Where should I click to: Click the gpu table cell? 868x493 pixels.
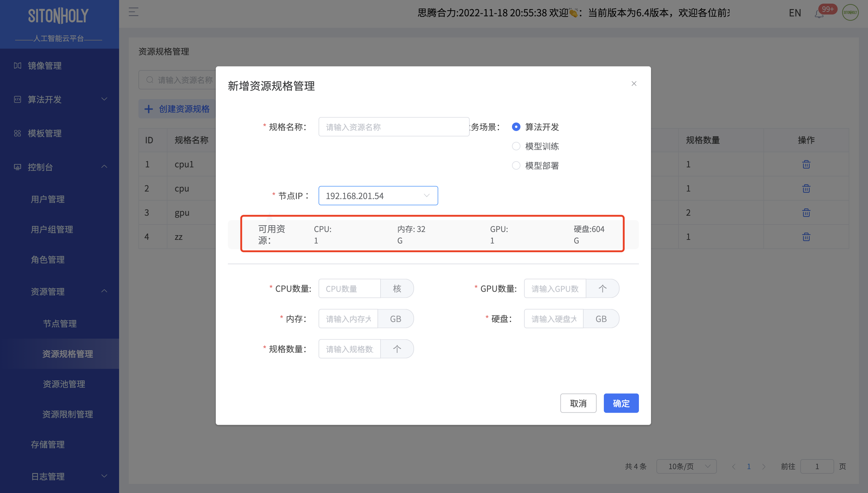[x=182, y=213]
